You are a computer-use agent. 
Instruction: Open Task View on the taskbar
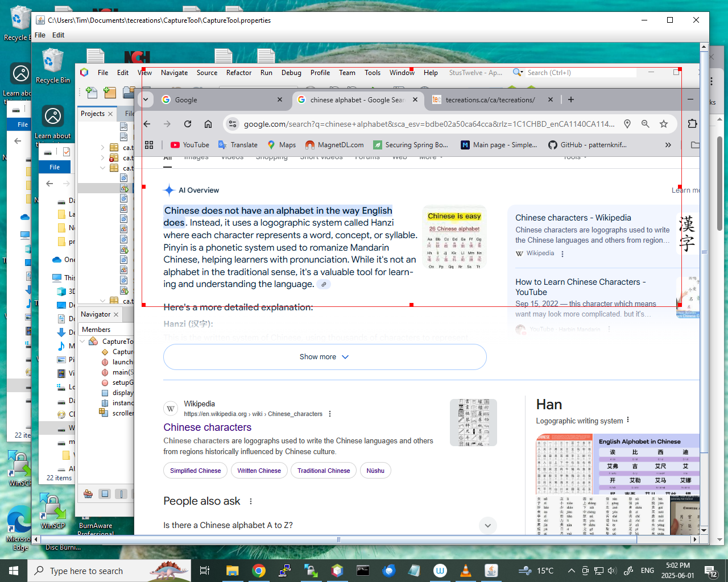(x=205, y=571)
